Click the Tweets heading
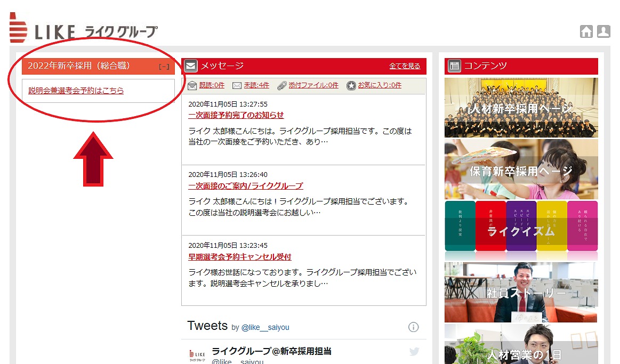Screen dimensions: 620x364 [x=207, y=326]
